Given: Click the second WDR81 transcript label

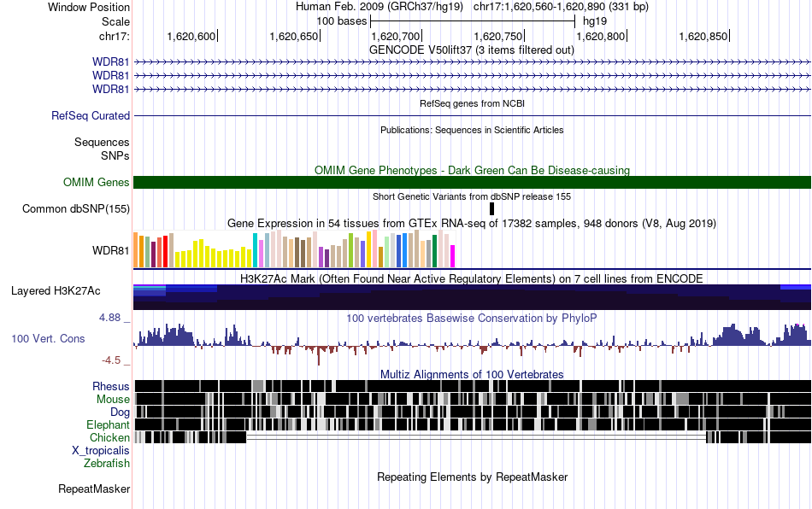Looking at the screenshot, I should point(111,75).
